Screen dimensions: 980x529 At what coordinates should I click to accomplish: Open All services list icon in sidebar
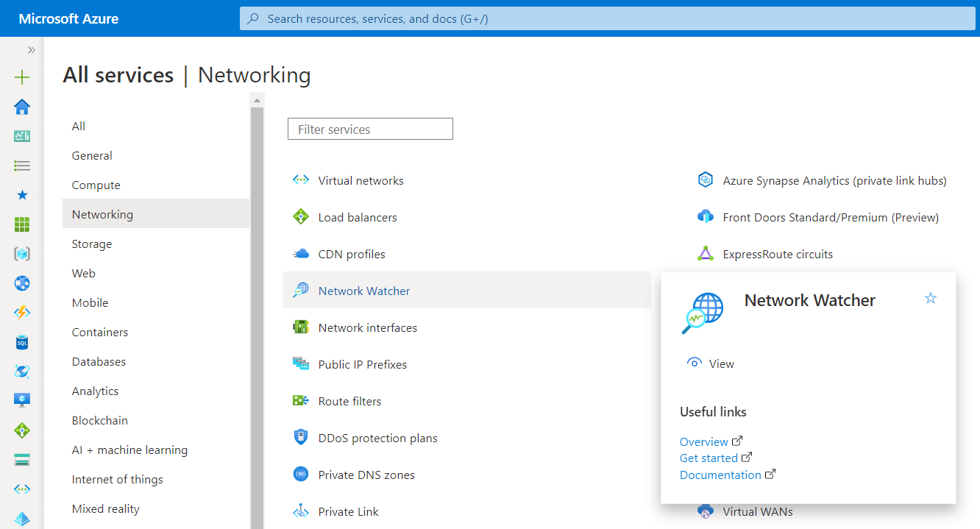point(22,166)
